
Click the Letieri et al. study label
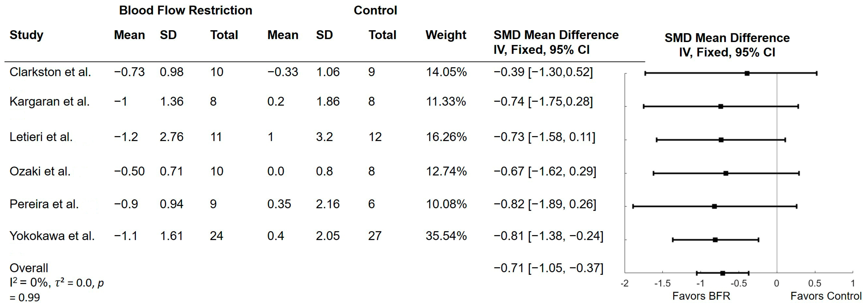point(41,137)
